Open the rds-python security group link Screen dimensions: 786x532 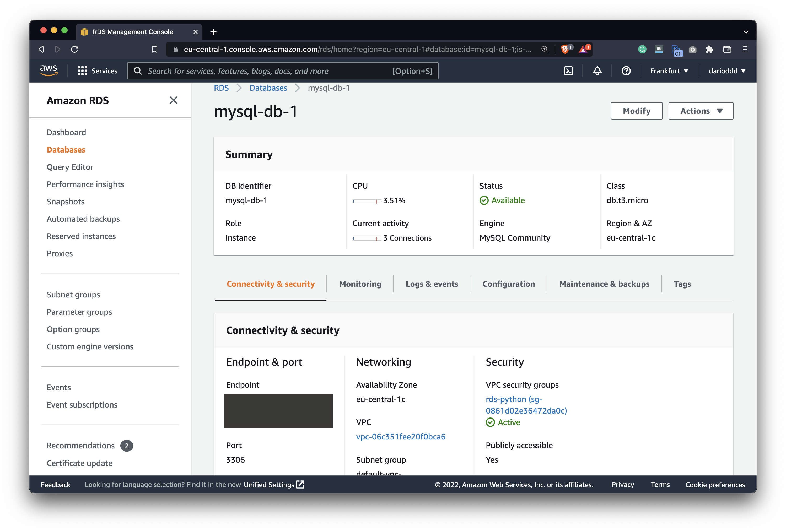point(526,405)
